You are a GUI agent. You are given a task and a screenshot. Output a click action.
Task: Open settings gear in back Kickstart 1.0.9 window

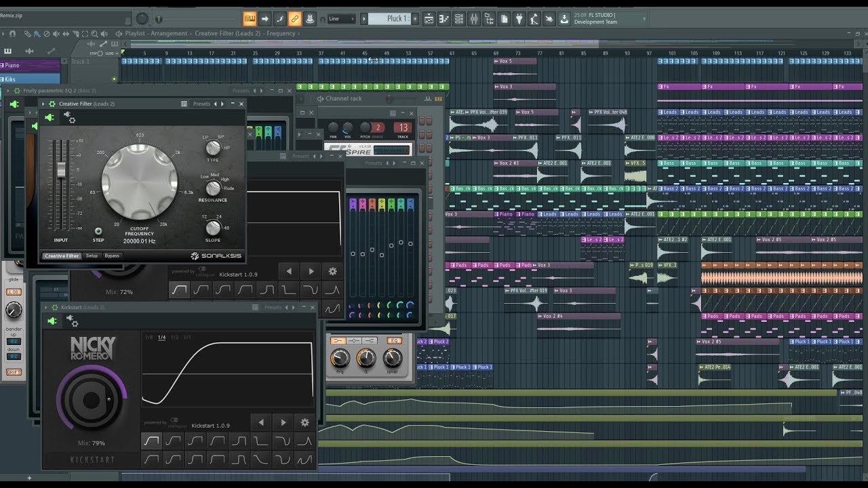pyautogui.click(x=333, y=271)
